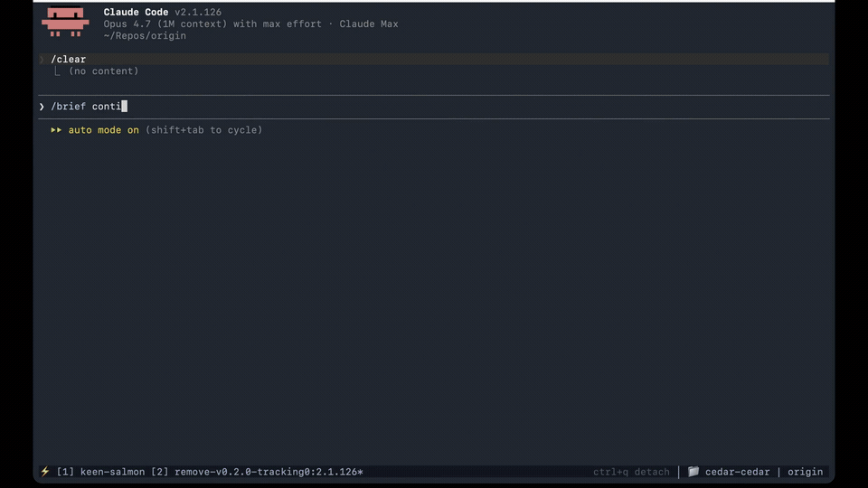Click the prompt chevron before /brief
The image size is (868, 488).
42,107
